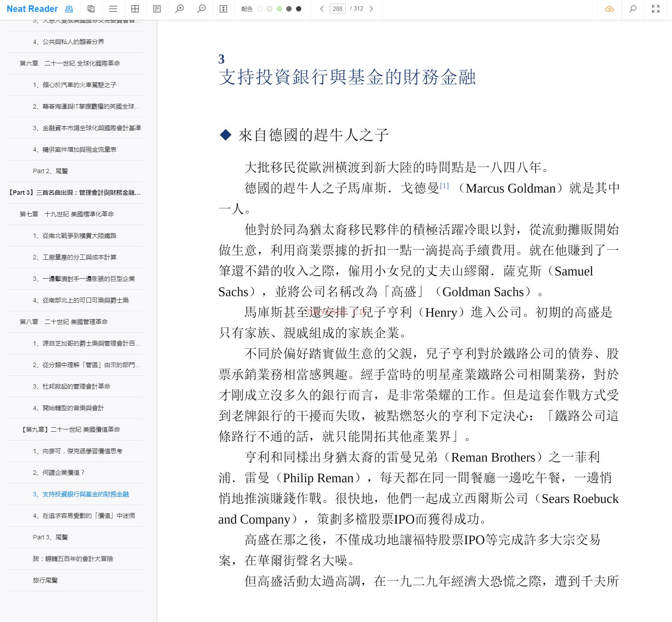Select the beige color theme swatch

tap(270, 9)
